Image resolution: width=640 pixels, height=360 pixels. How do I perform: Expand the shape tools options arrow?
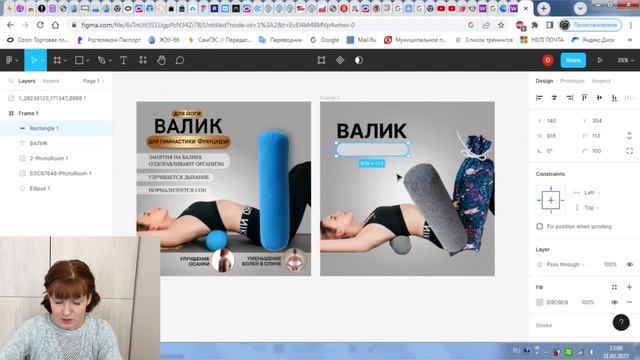pyautogui.click(x=87, y=61)
